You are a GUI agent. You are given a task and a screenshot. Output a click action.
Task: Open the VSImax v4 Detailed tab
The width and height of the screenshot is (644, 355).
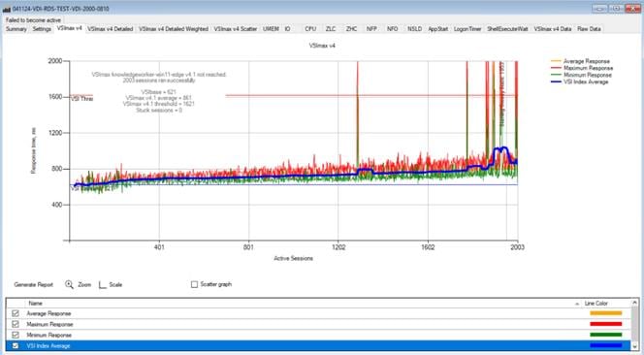(x=110, y=29)
